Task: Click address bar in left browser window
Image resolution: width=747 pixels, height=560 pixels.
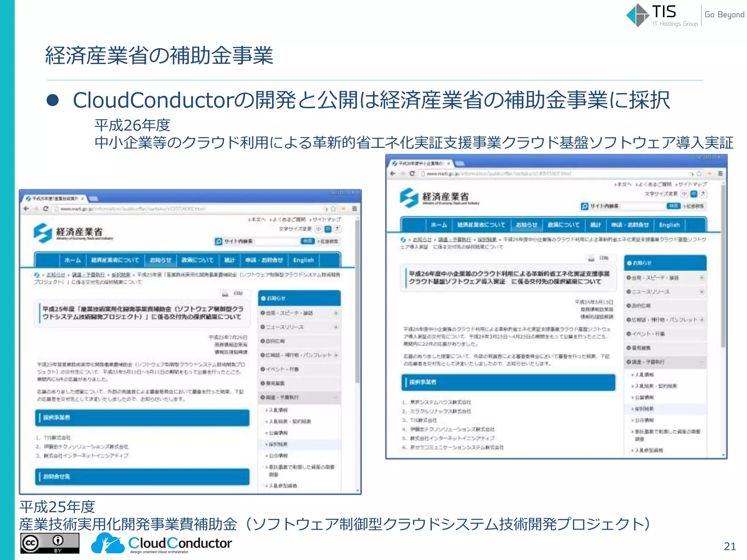Action: coord(195,209)
